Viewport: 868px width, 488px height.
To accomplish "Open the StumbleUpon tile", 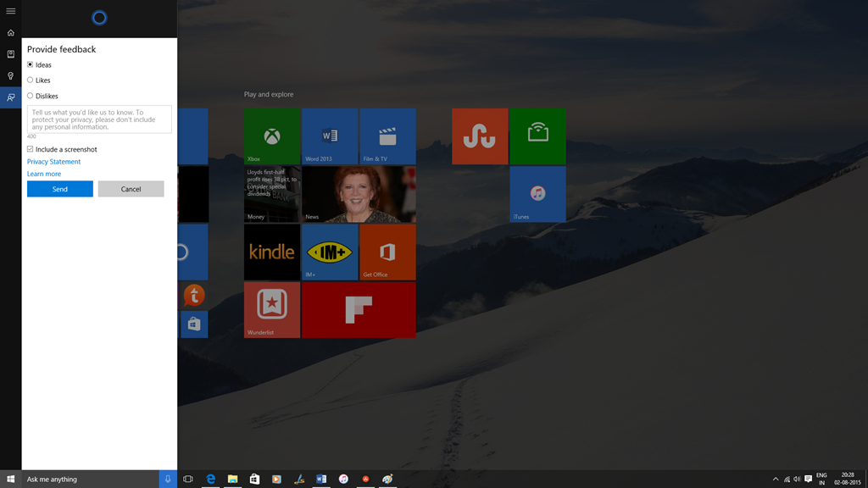I will pos(480,136).
